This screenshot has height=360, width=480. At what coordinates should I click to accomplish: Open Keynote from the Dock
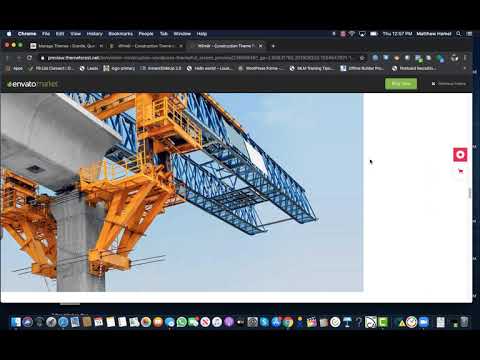347,322
